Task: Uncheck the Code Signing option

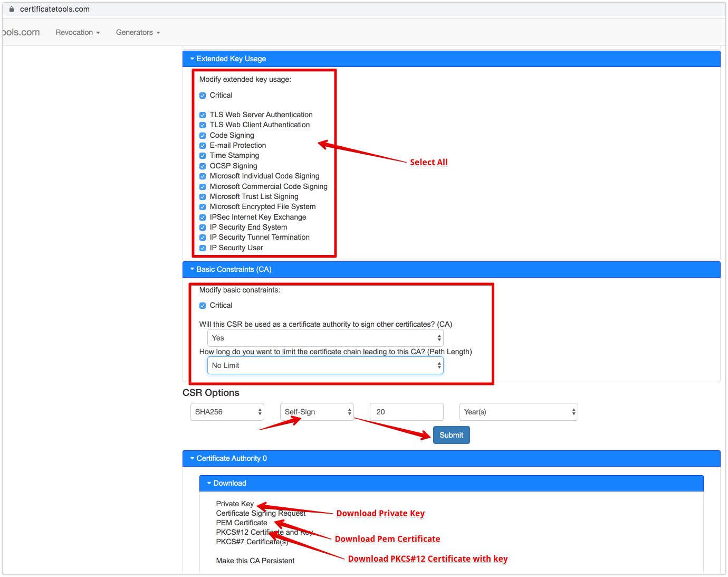Action: (x=203, y=135)
